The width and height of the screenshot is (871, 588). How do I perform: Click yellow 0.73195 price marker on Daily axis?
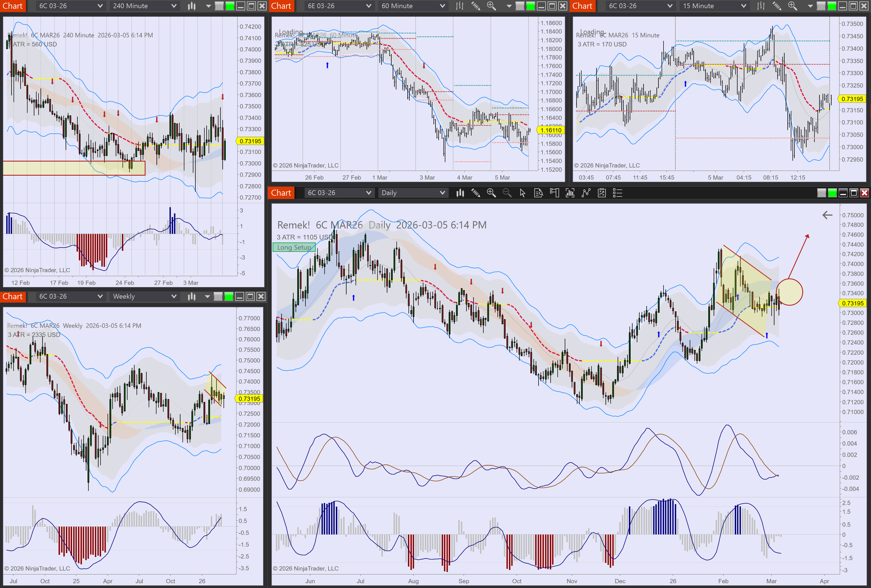tap(853, 303)
